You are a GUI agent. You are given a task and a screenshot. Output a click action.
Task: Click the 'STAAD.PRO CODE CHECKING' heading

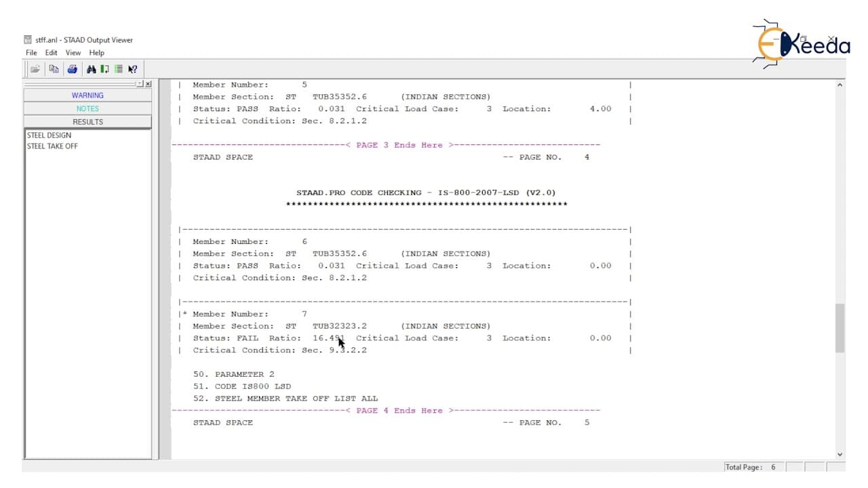pos(426,192)
